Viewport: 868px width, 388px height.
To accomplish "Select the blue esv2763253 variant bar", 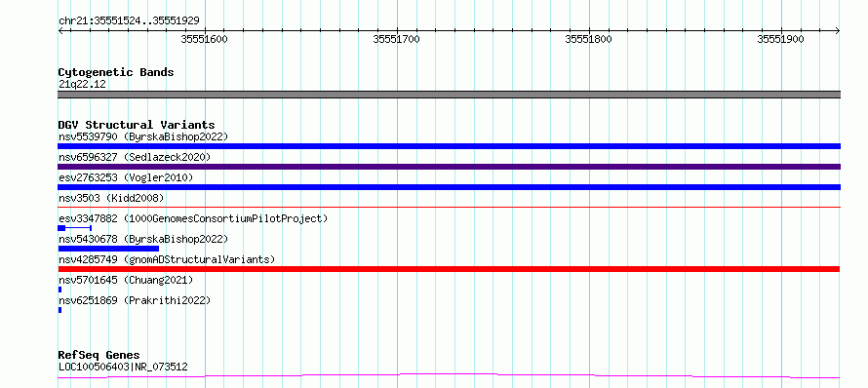I will click(x=449, y=187).
